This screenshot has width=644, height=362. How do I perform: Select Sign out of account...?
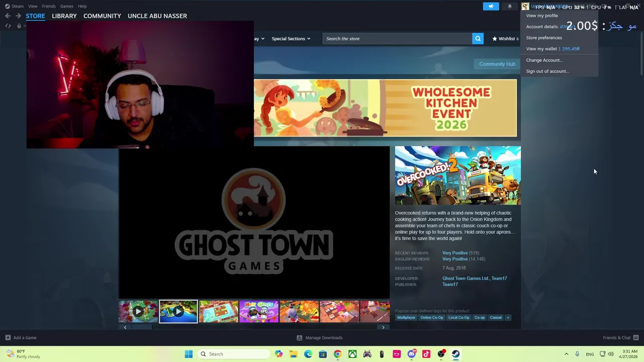[x=547, y=71]
